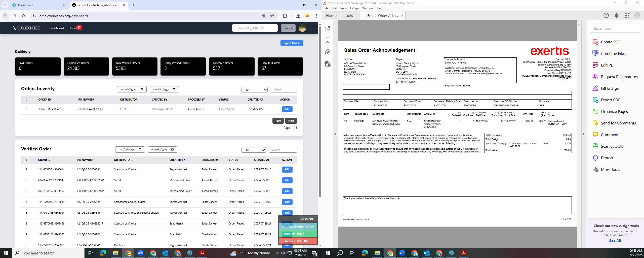Click Search PO_NUMBER input field
The width and height of the screenshot is (644, 258).
click(x=255, y=28)
